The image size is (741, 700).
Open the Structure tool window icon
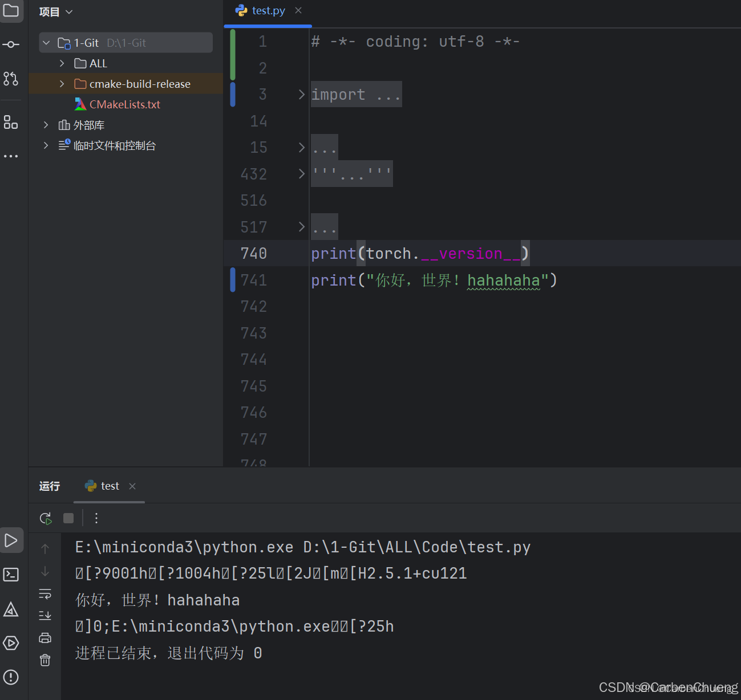pos(11,122)
